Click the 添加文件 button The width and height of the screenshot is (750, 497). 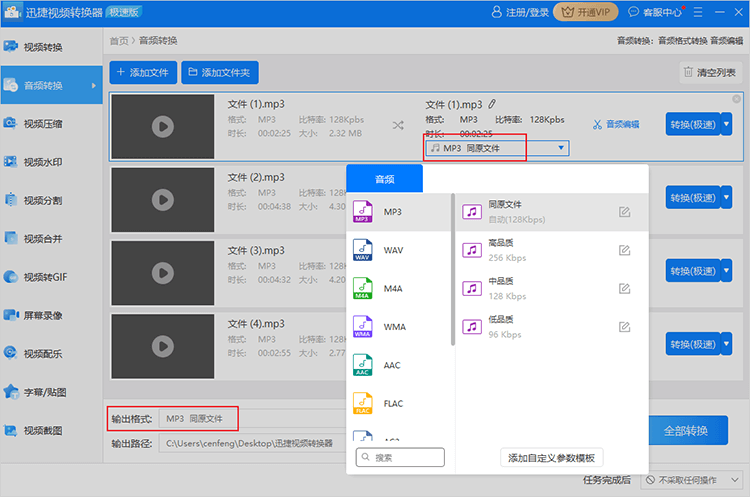(x=143, y=73)
